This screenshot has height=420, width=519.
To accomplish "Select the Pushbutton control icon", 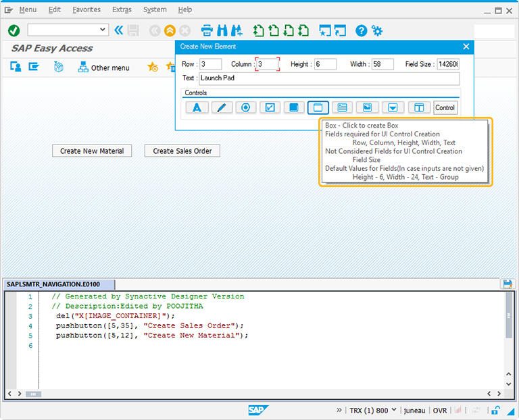I will pyautogui.click(x=294, y=107).
